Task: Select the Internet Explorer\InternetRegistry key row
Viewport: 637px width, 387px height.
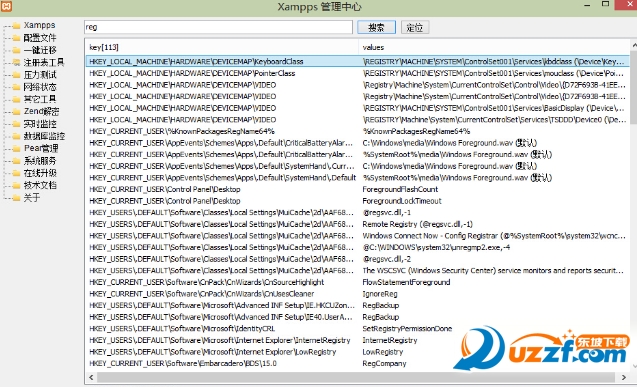Action: 219,340
